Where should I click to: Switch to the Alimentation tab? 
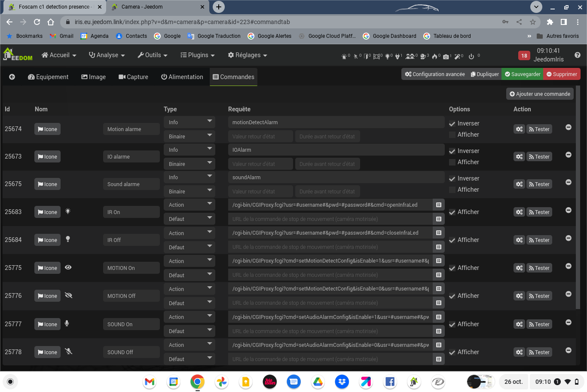[182, 77]
